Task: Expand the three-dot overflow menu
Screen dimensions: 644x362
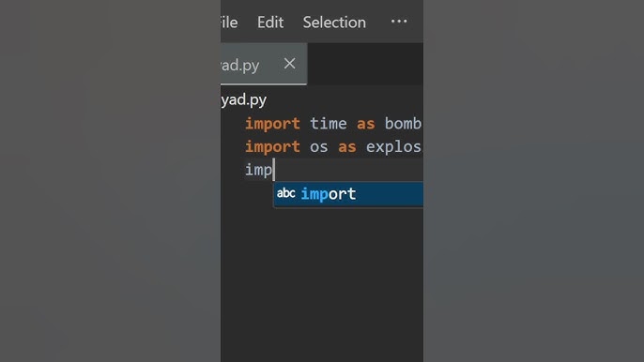Action: [399, 22]
